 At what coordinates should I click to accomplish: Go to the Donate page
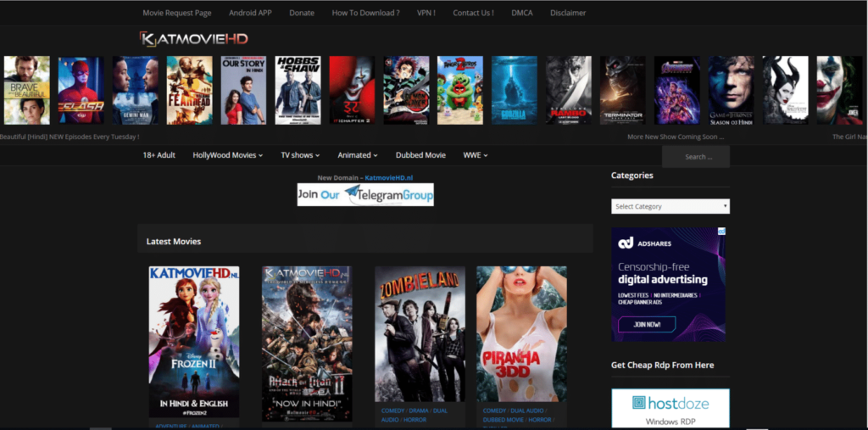pos(302,13)
